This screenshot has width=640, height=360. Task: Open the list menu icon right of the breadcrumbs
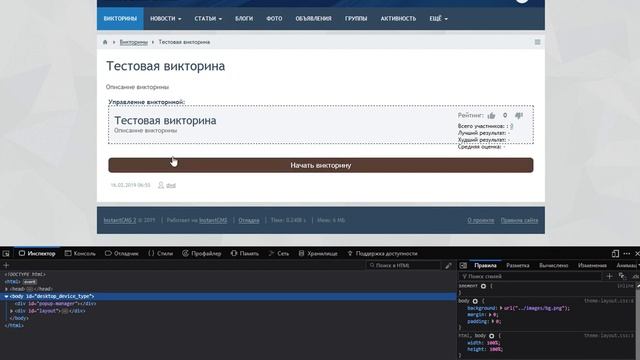537,42
